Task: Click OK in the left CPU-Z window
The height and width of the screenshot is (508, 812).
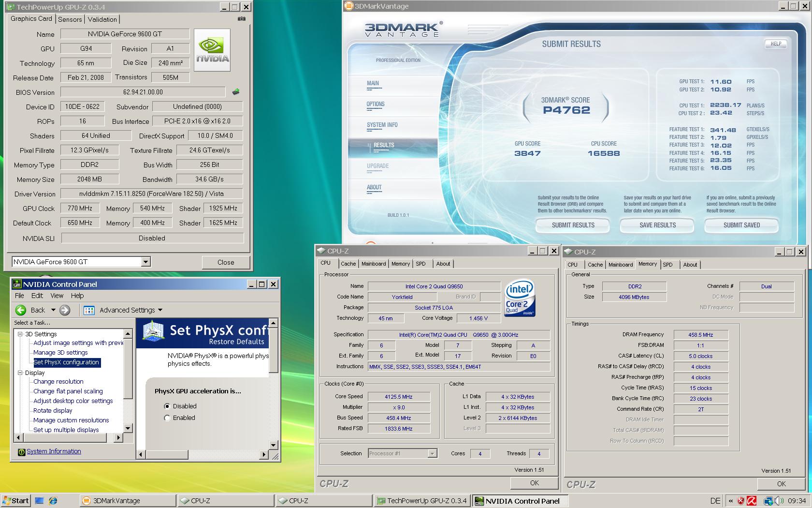Action: click(x=534, y=483)
